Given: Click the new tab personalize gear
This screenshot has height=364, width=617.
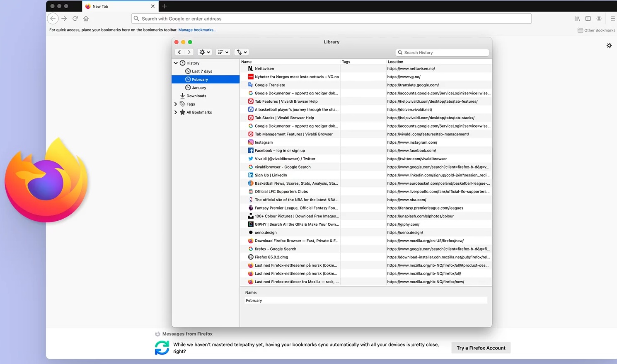Looking at the screenshot, I should (x=609, y=46).
